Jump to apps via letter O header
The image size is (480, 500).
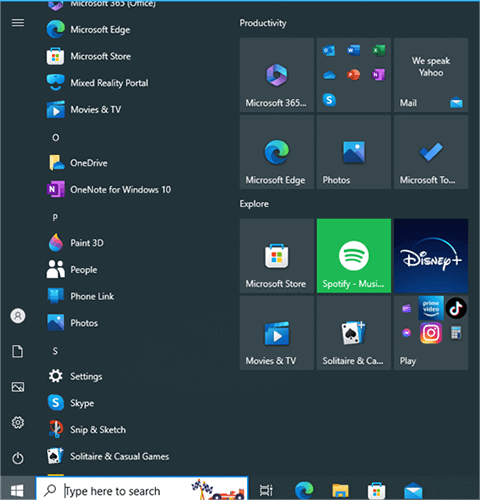pos(56,137)
